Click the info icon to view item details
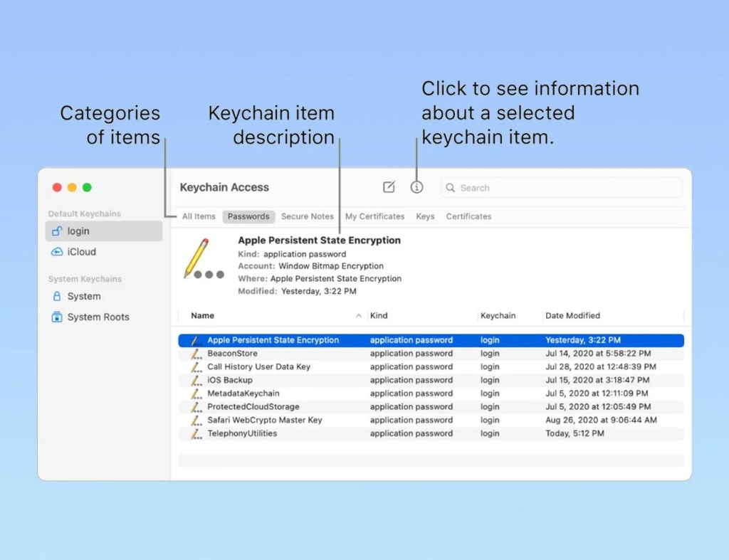Viewport: 729px width, 560px height. (417, 186)
